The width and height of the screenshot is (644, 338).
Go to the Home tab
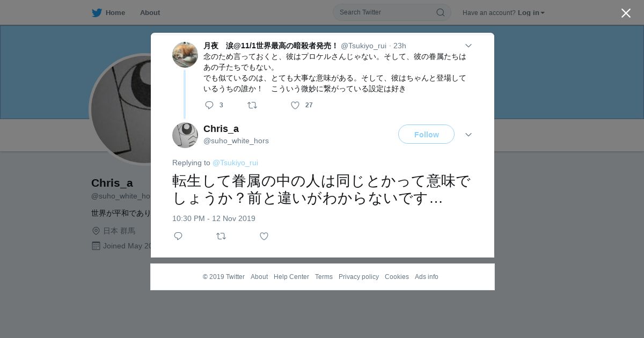click(x=108, y=13)
